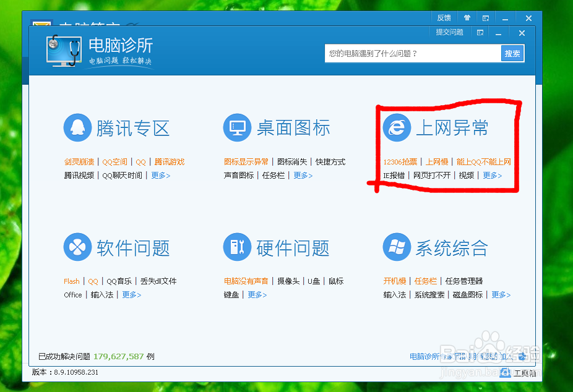Open the QQ空间 link
Image resolution: width=573 pixels, height=392 pixels.
tap(114, 162)
